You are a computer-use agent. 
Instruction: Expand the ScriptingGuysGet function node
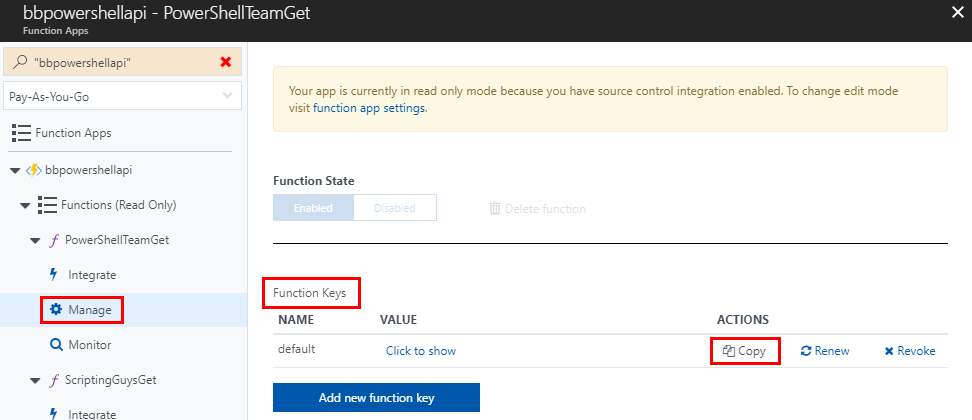[x=36, y=380]
